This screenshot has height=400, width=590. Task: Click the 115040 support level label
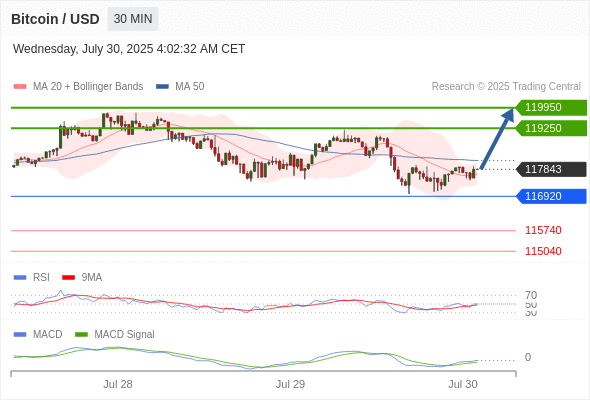[543, 251]
